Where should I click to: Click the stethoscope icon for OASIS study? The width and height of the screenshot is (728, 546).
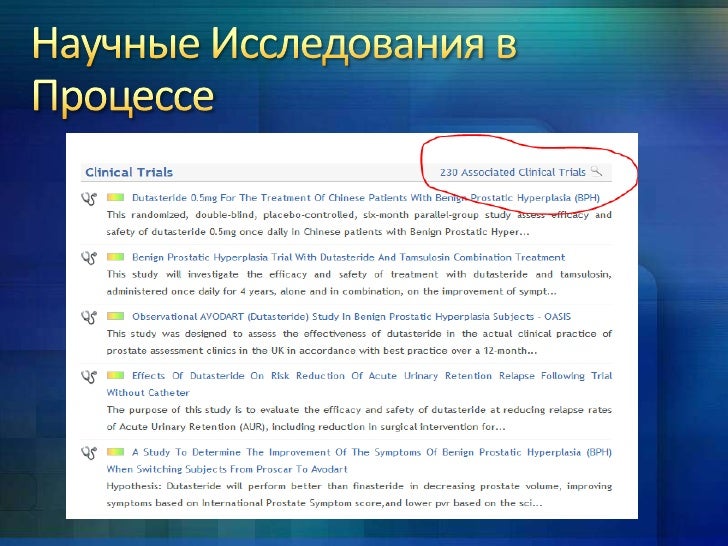[x=89, y=318]
